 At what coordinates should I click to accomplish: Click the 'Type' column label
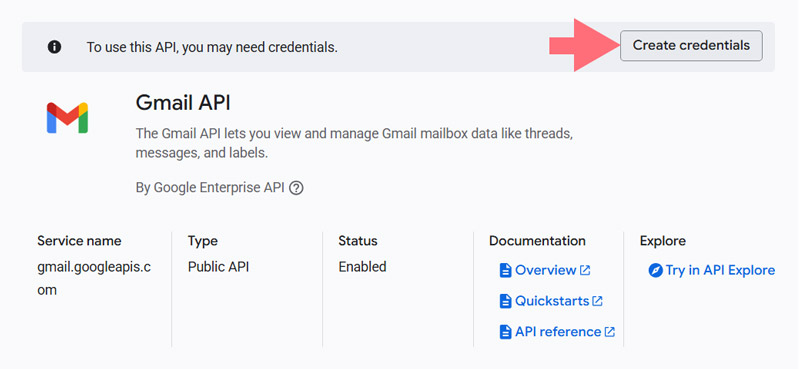point(203,241)
